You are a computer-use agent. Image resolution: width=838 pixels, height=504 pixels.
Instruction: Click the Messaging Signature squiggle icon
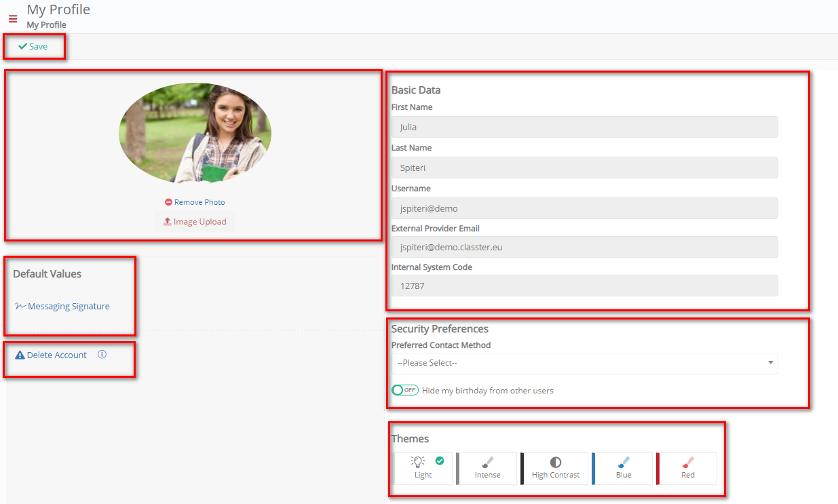[x=20, y=306]
